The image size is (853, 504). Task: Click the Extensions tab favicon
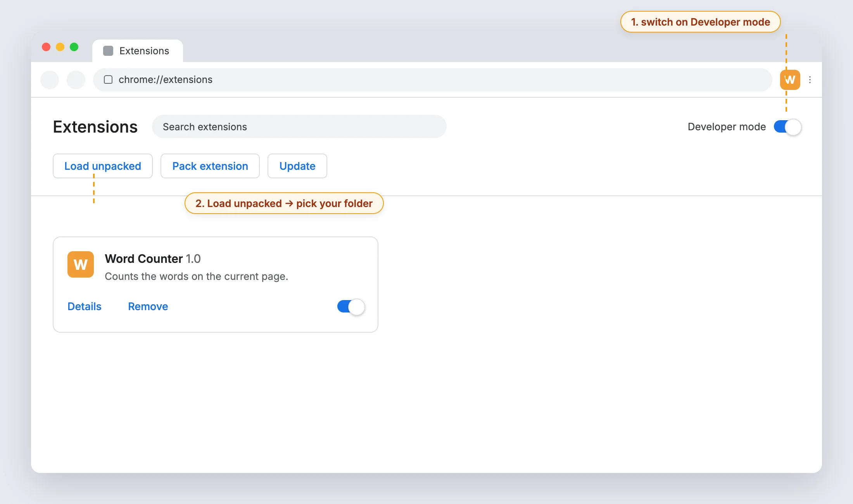[108, 51]
